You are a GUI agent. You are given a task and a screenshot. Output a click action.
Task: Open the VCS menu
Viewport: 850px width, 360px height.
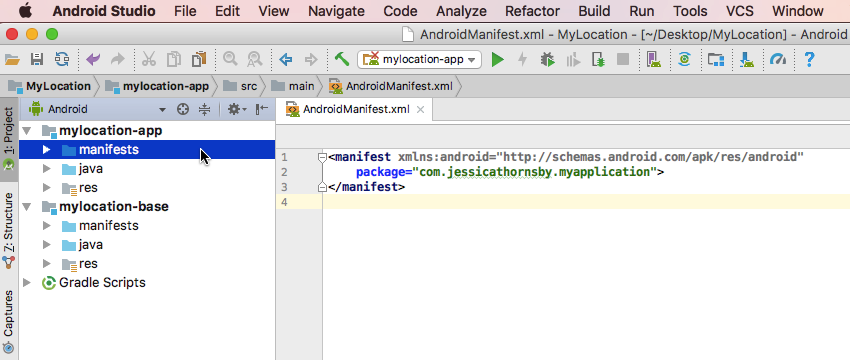coord(740,11)
